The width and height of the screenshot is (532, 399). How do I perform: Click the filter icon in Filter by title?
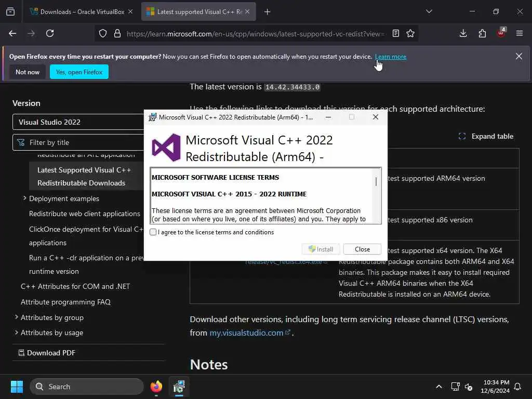[21, 142]
